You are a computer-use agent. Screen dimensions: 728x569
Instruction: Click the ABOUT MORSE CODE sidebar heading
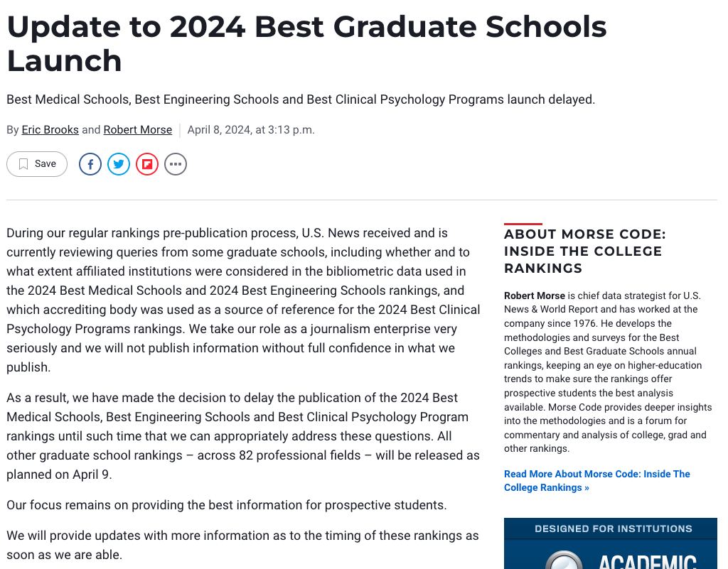point(584,251)
